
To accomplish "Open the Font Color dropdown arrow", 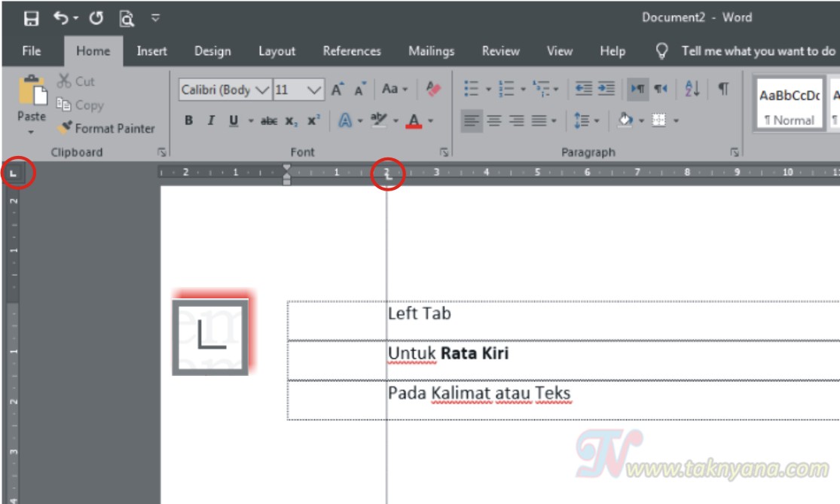I will pos(430,121).
